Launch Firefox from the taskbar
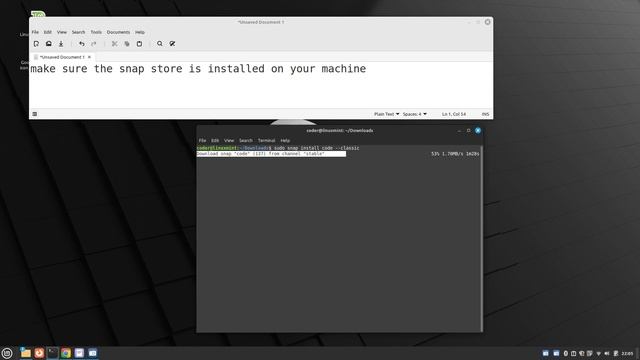 [x=39, y=353]
